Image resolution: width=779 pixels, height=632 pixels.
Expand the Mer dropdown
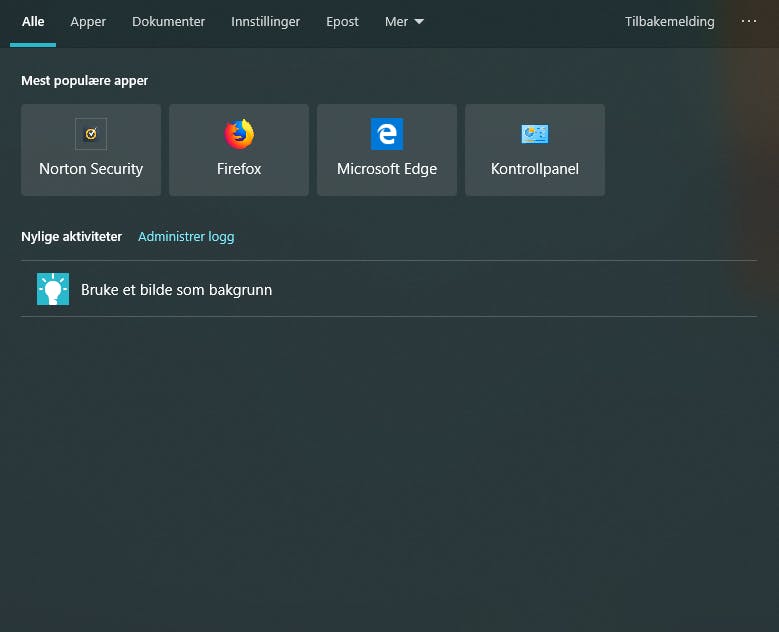coord(404,22)
